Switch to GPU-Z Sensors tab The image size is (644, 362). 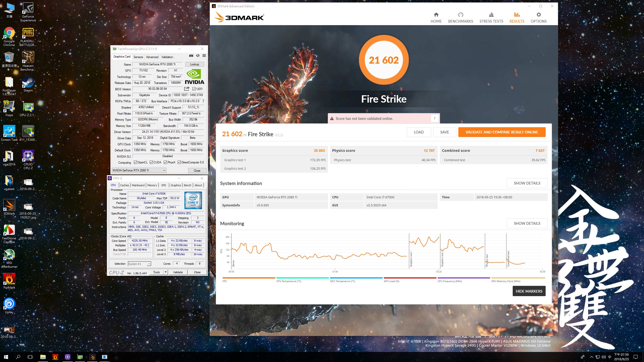click(x=138, y=57)
